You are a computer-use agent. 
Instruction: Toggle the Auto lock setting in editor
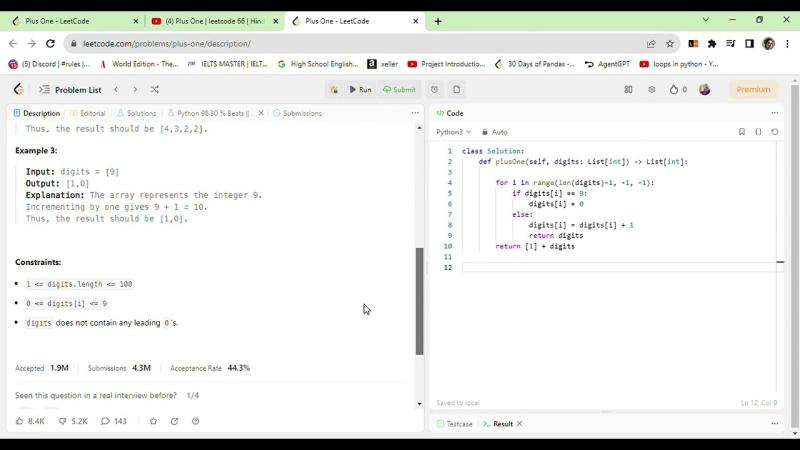point(494,132)
